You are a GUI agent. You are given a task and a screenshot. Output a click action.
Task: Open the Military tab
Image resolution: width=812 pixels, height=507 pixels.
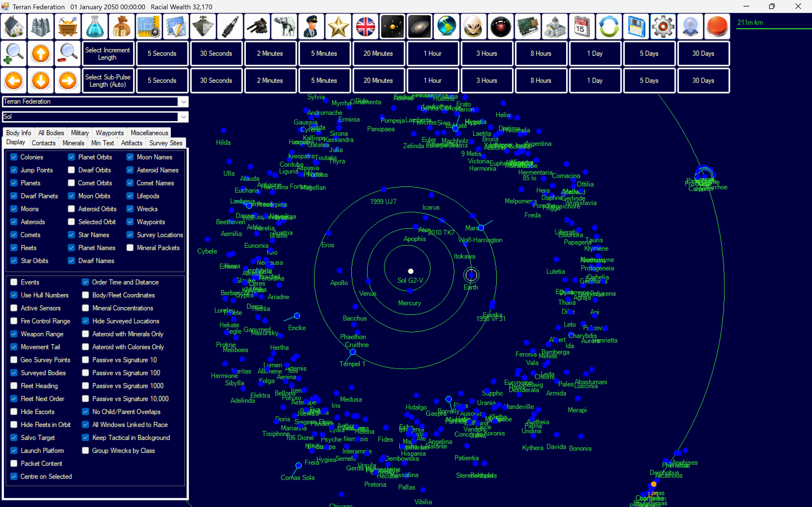(x=80, y=133)
